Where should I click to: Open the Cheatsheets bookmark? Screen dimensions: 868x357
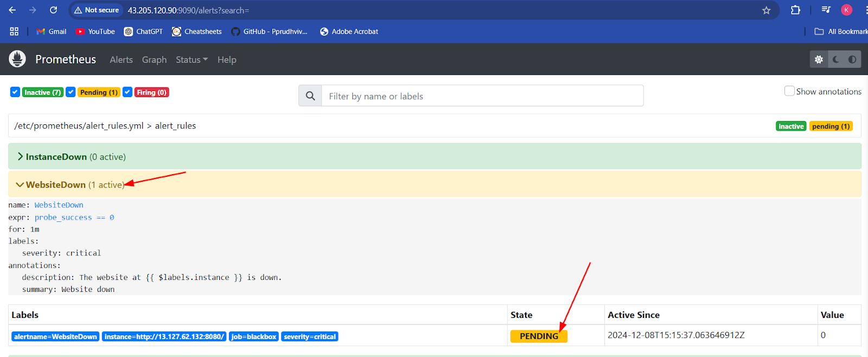click(x=197, y=31)
